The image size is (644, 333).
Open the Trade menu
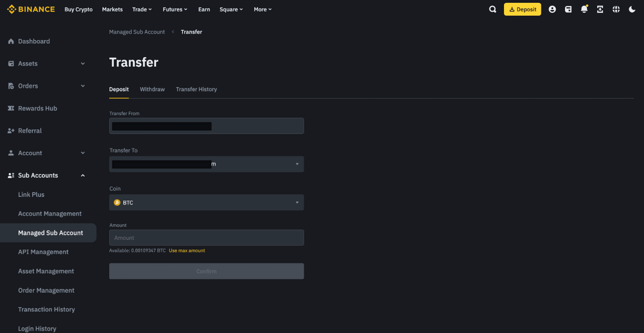tap(142, 9)
